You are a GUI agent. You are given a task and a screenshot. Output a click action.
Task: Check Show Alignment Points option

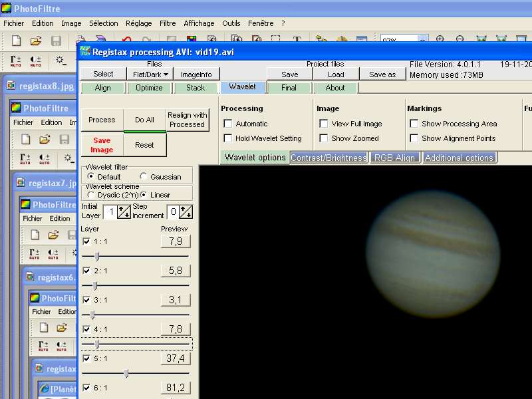[414, 138]
